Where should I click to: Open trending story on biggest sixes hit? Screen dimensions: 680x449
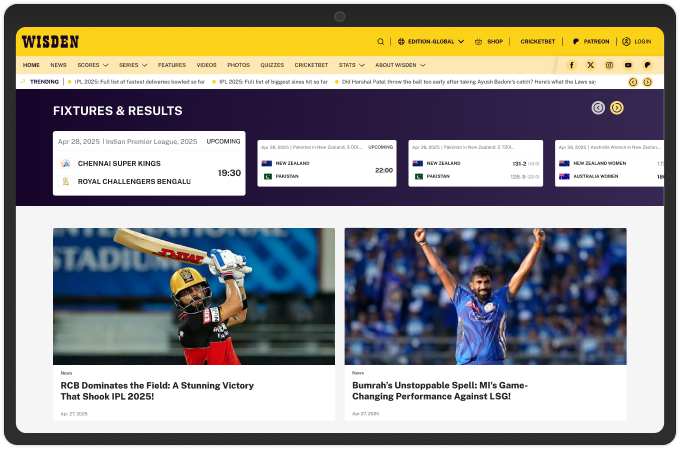273,82
